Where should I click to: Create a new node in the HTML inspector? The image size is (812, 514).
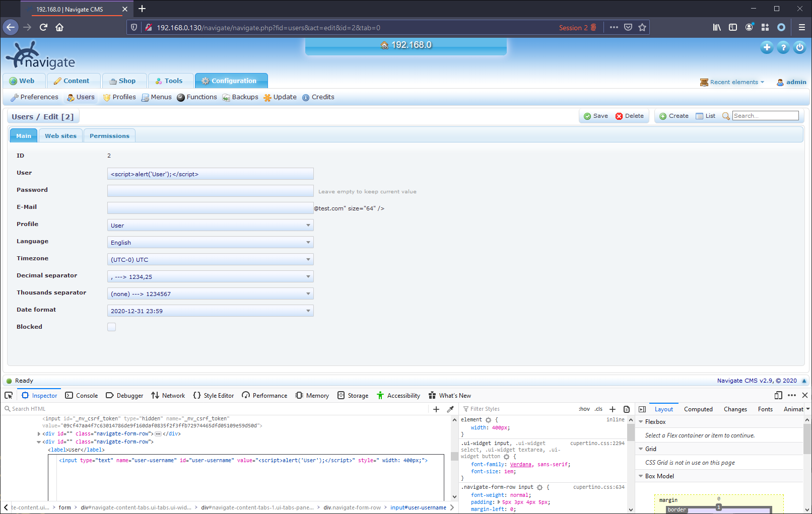[x=436, y=409]
